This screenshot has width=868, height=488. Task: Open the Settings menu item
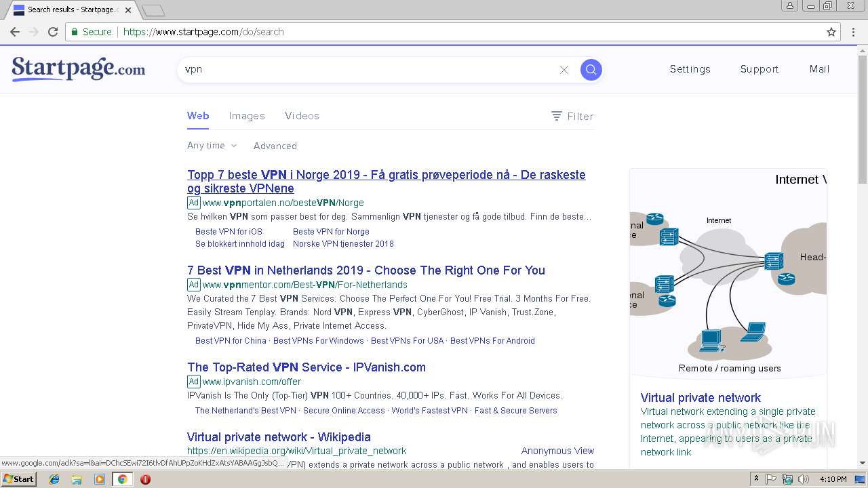coord(690,69)
